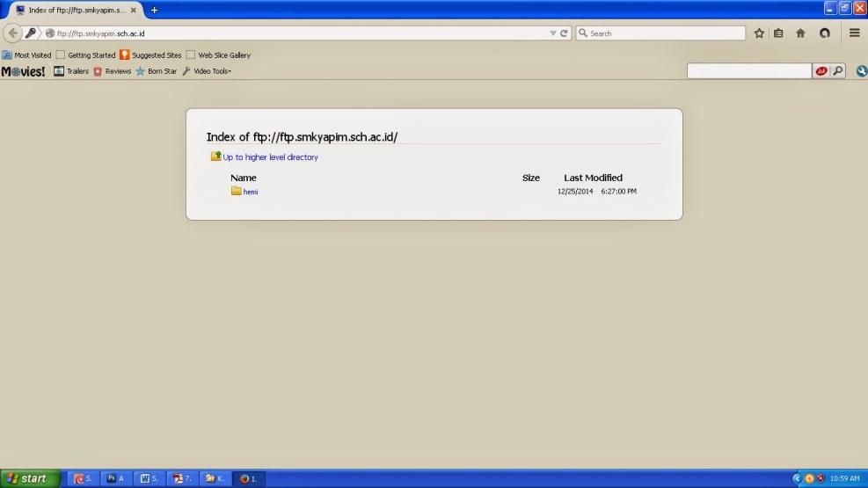868x488 pixels.
Task: Click the key icon in address bar
Action: (x=31, y=33)
